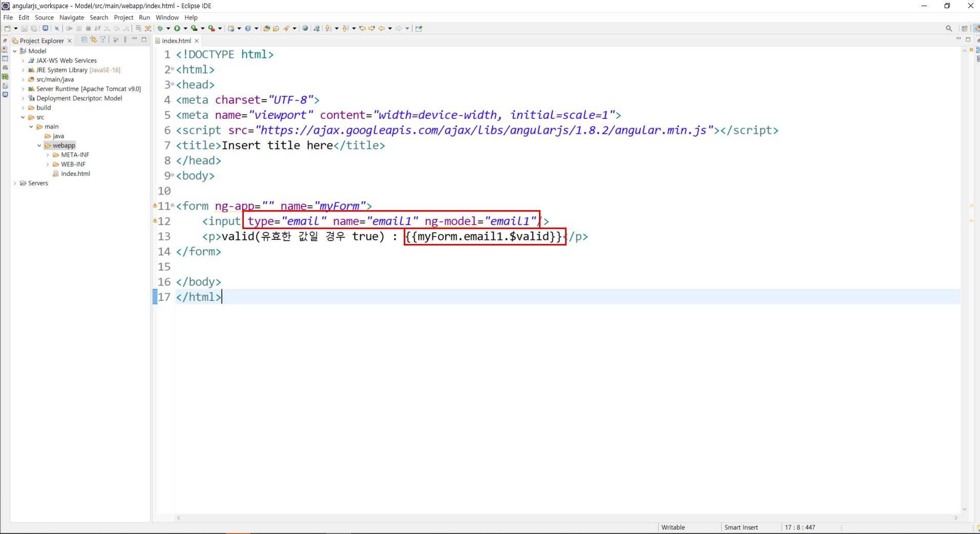Collapse the webapp folder
980x534 pixels.
click(x=39, y=146)
